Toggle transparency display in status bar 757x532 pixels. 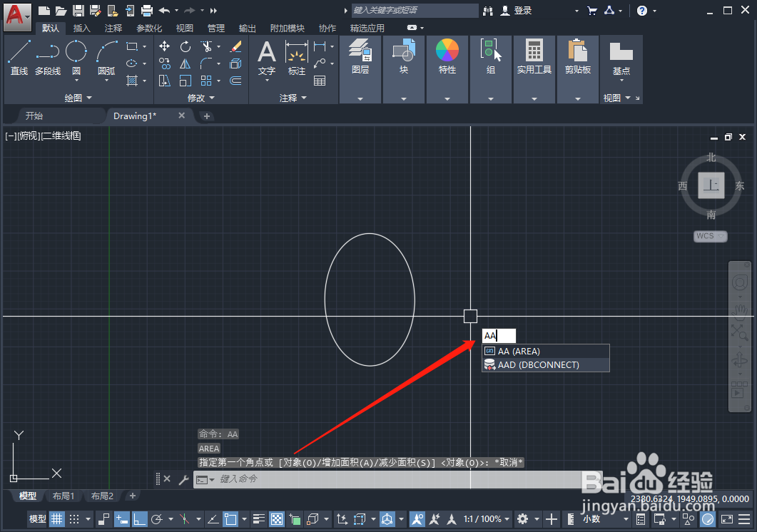(x=277, y=519)
